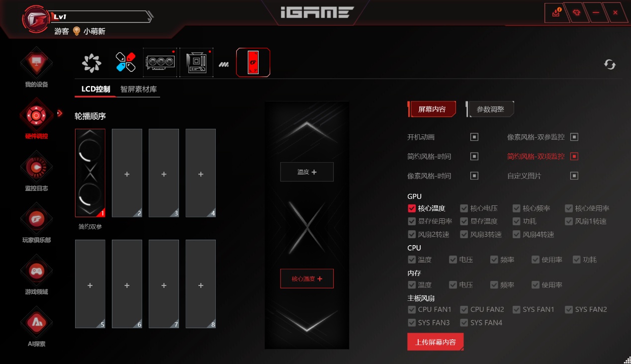Toggle CPU FAN2 checkbox
Image resolution: width=631 pixels, height=364 pixels.
464,309
